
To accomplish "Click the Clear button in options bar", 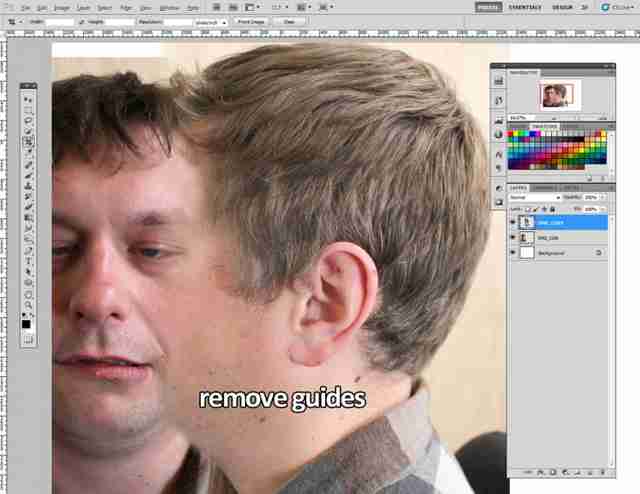I will click(289, 22).
